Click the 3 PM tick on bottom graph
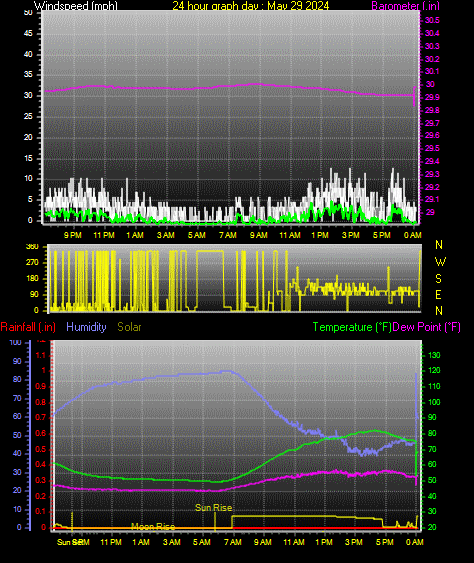The width and height of the screenshot is (474, 563). pyautogui.click(x=354, y=542)
